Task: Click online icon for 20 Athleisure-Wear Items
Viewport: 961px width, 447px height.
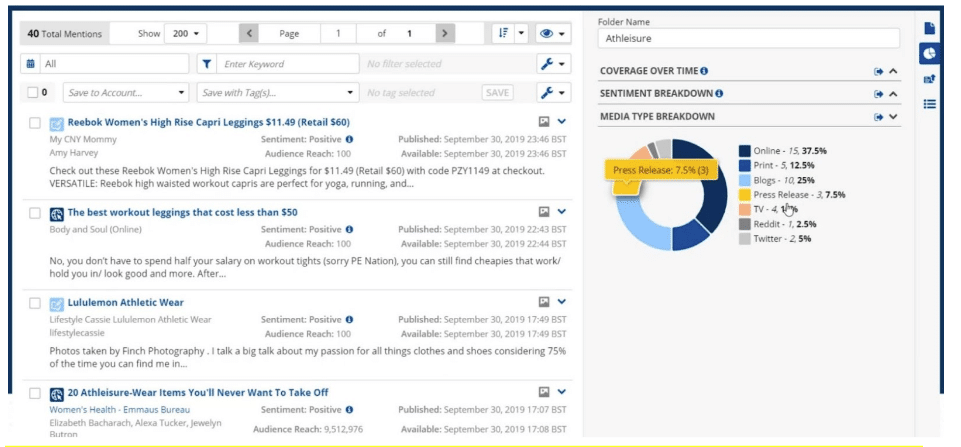Action: pyautogui.click(x=56, y=394)
